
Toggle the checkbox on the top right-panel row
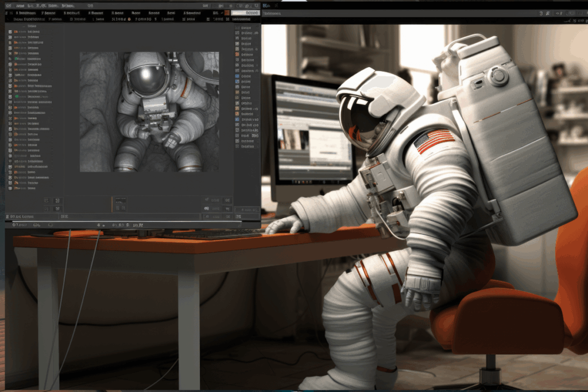(x=238, y=28)
